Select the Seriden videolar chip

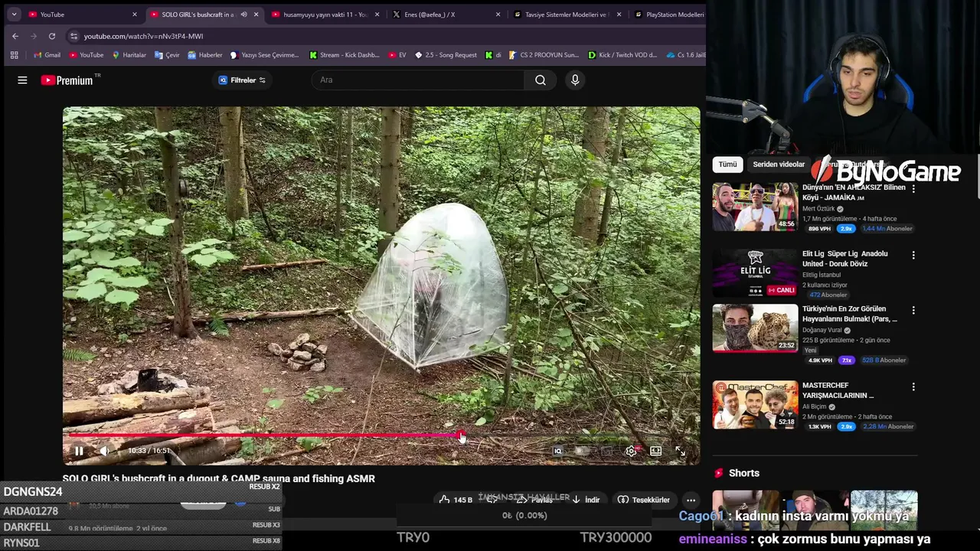click(779, 165)
